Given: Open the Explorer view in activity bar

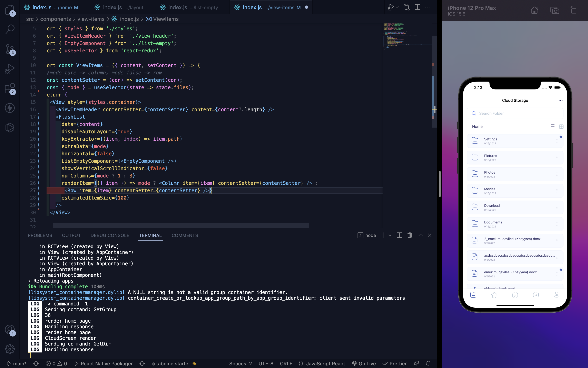Looking at the screenshot, I should click(10, 10).
